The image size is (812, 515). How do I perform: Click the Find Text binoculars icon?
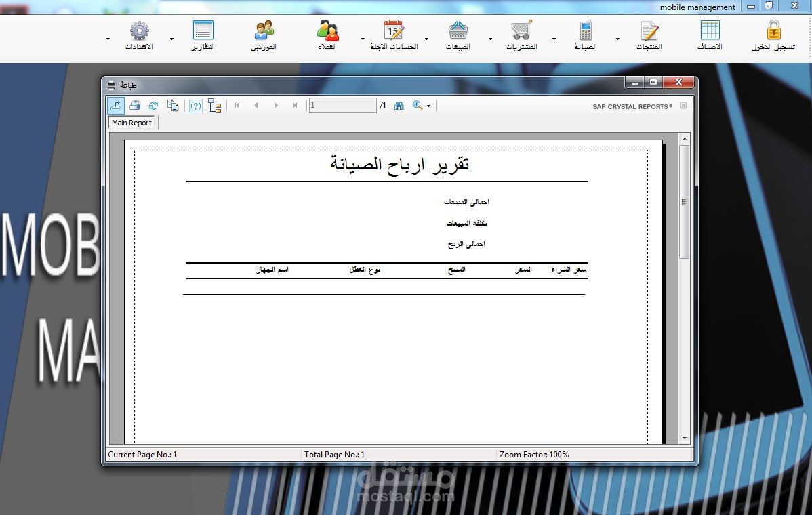click(x=399, y=106)
